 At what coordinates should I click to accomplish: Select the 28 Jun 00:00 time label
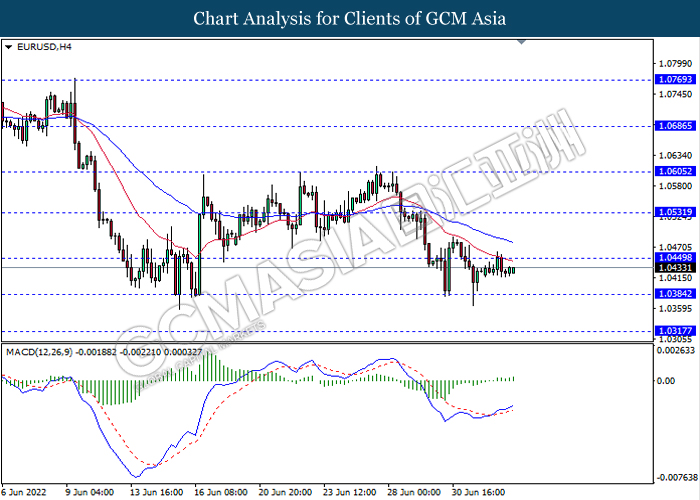414,492
